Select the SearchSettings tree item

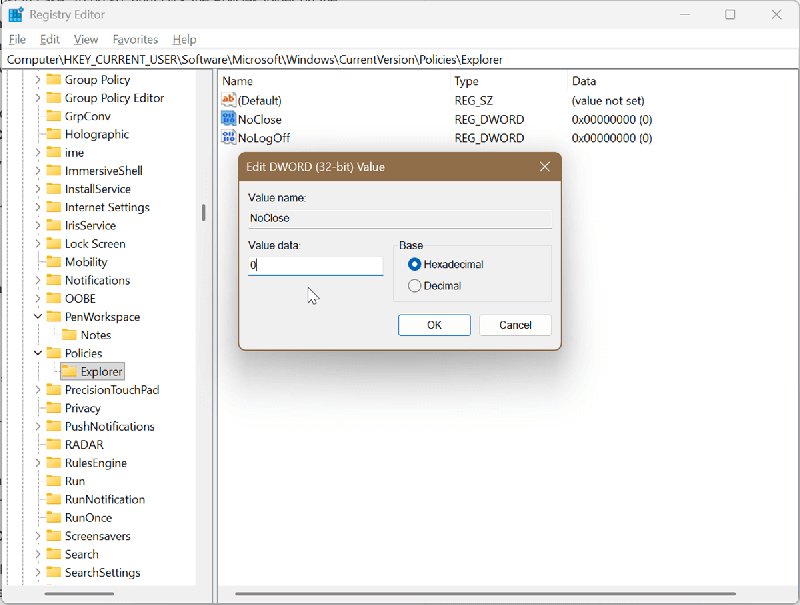(102, 572)
